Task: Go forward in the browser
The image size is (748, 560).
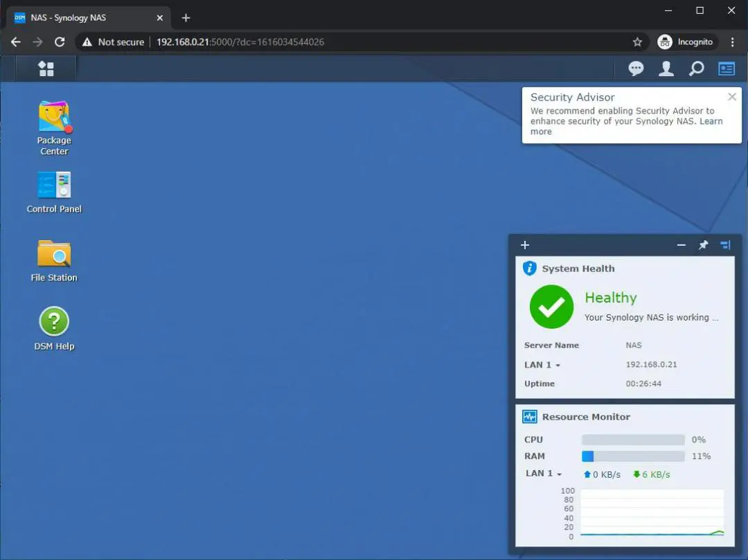Action: tap(37, 42)
